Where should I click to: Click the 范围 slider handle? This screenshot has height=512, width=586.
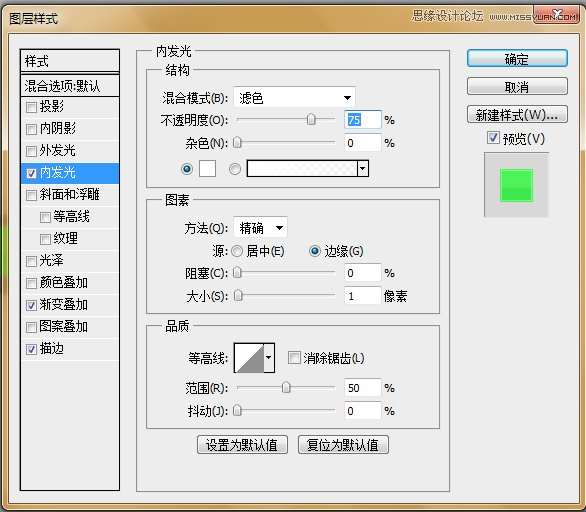click(286, 388)
